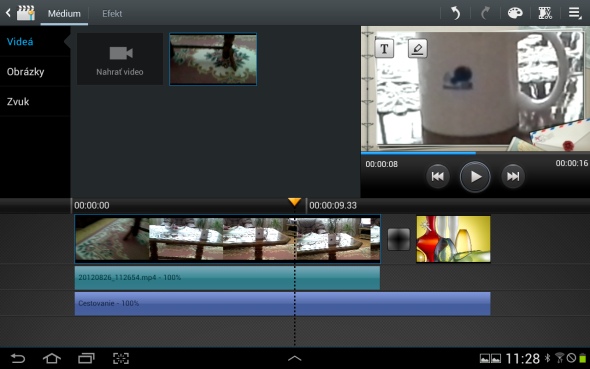Expand the bottom tray up-arrow
Viewport: 590px width, 369px height.
click(x=294, y=358)
